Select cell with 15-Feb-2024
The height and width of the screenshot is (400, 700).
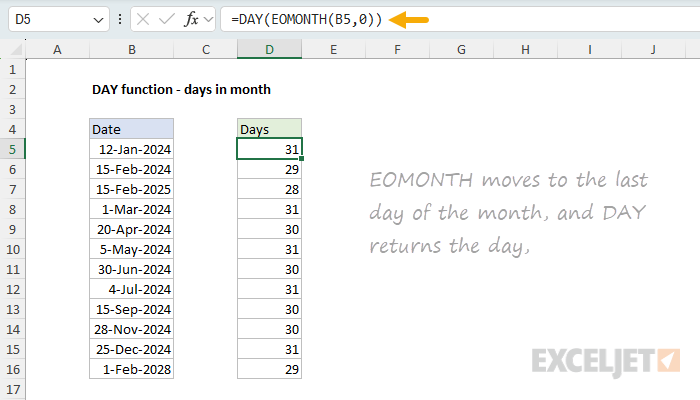coord(132,170)
